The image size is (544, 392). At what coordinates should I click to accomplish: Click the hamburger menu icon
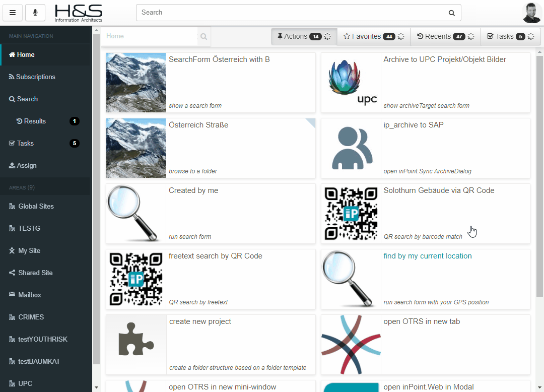click(13, 13)
